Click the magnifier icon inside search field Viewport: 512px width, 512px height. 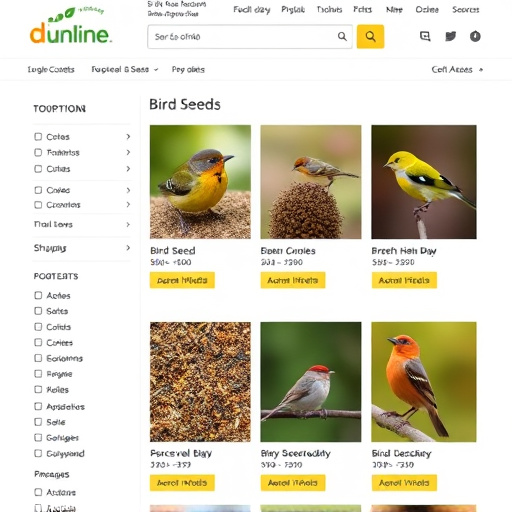click(x=342, y=36)
